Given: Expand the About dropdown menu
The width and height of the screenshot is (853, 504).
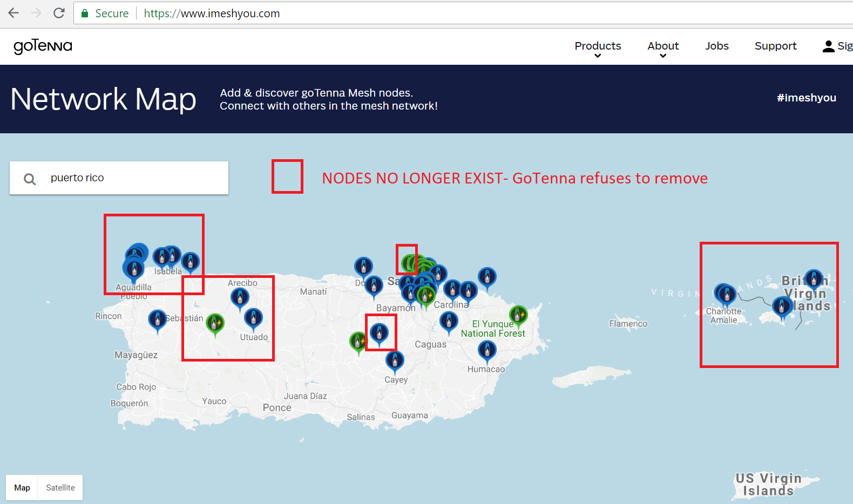Looking at the screenshot, I should (663, 46).
